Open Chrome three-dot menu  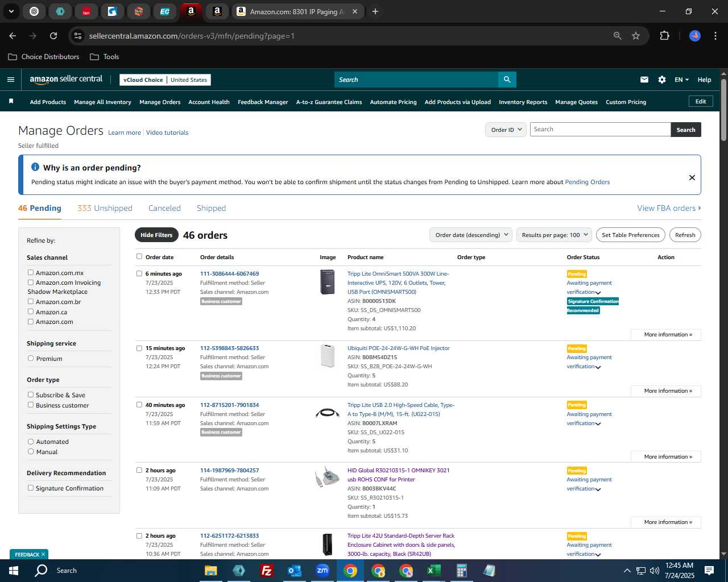pos(714,36)
